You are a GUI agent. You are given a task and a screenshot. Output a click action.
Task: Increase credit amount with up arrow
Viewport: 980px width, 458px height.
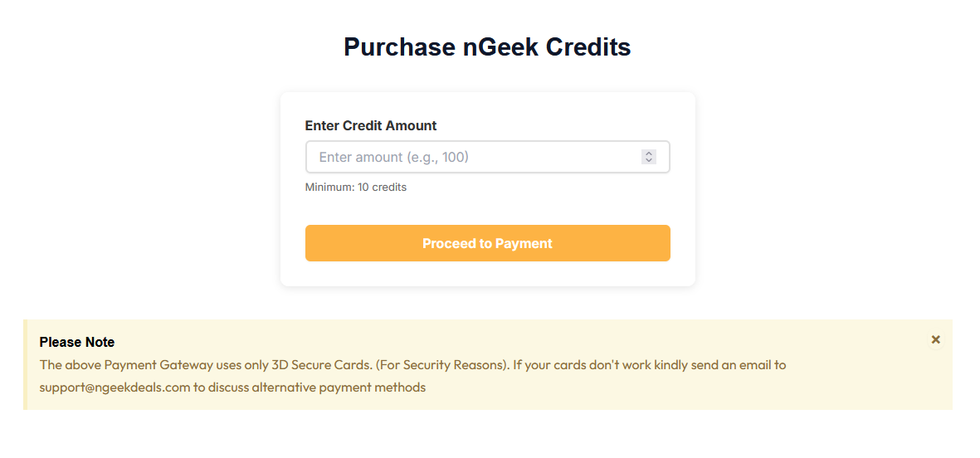pyautogui.click(x=649, y=153)
